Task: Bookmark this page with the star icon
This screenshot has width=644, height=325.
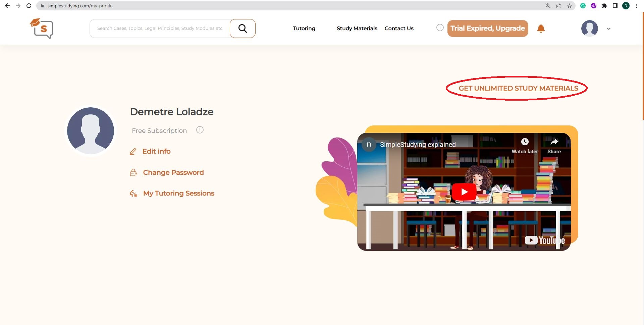Action: (570, 6)
